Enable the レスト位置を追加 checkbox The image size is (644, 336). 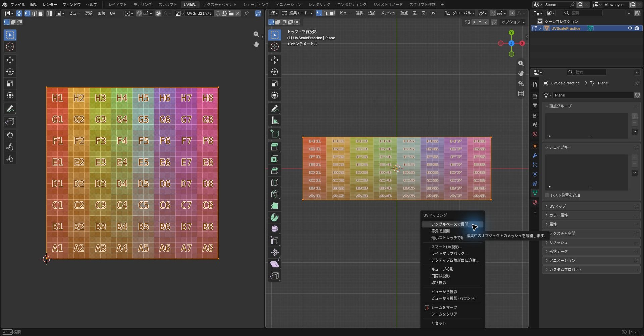(547, 195)
